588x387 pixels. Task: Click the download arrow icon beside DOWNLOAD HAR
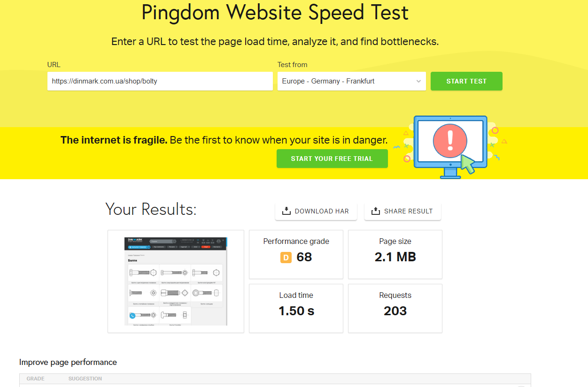pyautogui.click(x=286, y=211)
